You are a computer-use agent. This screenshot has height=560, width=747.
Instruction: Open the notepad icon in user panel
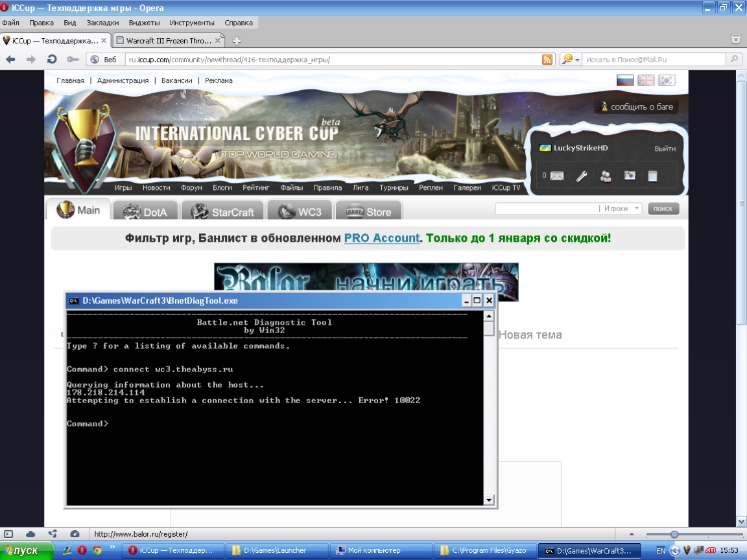point(653,176)
